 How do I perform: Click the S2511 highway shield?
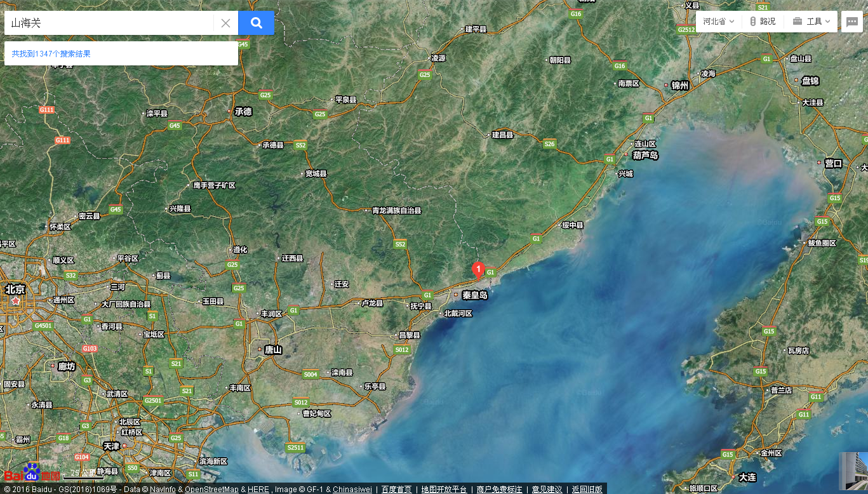click(x=295, y=448)
